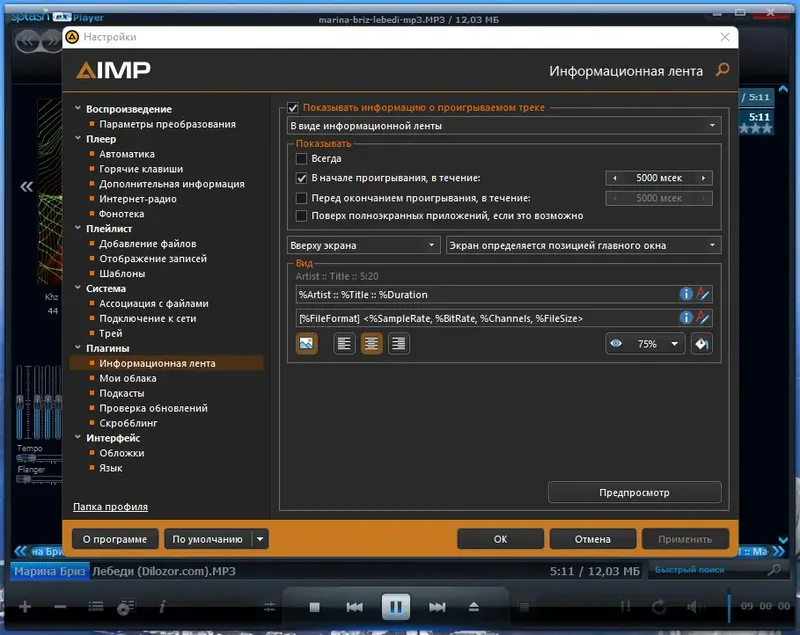
Task: Uncheck 'В начале проигрывания, в течение'
Action: click(x=301, y=178)
